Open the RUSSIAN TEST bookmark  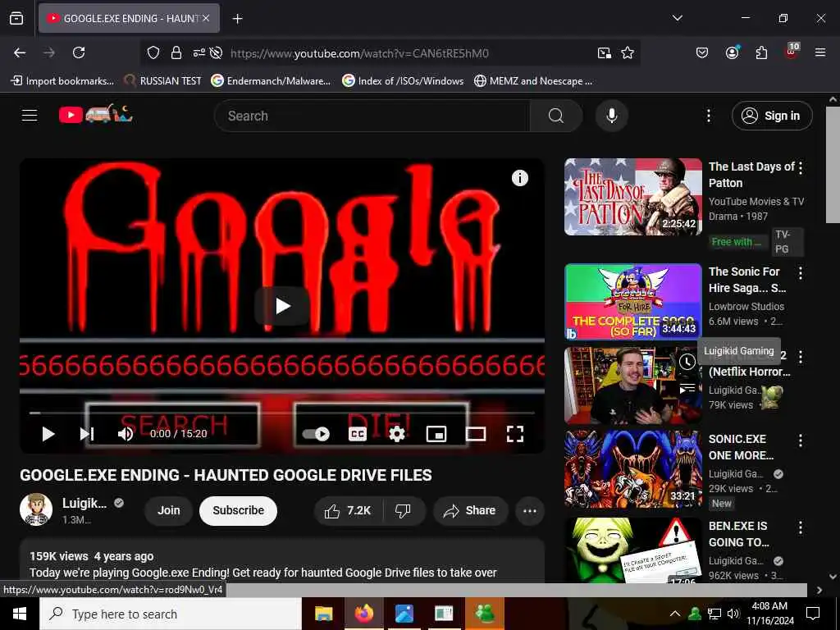click(x=163, y=81)
